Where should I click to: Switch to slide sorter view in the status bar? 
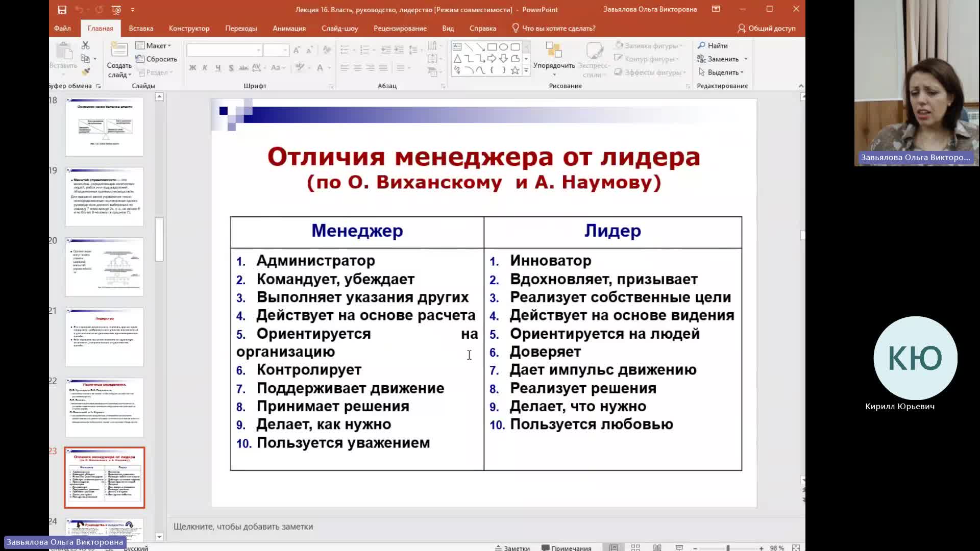tap(635, 547)
